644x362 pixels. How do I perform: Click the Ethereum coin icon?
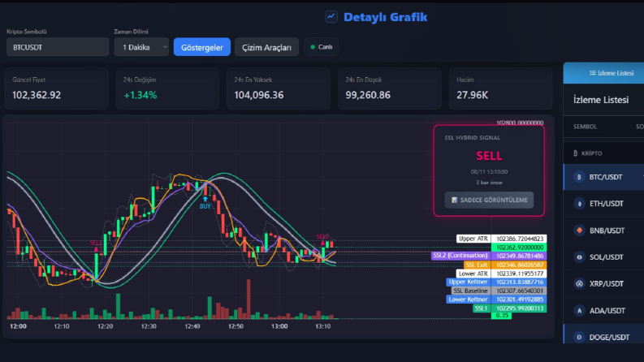coord(579,204)
